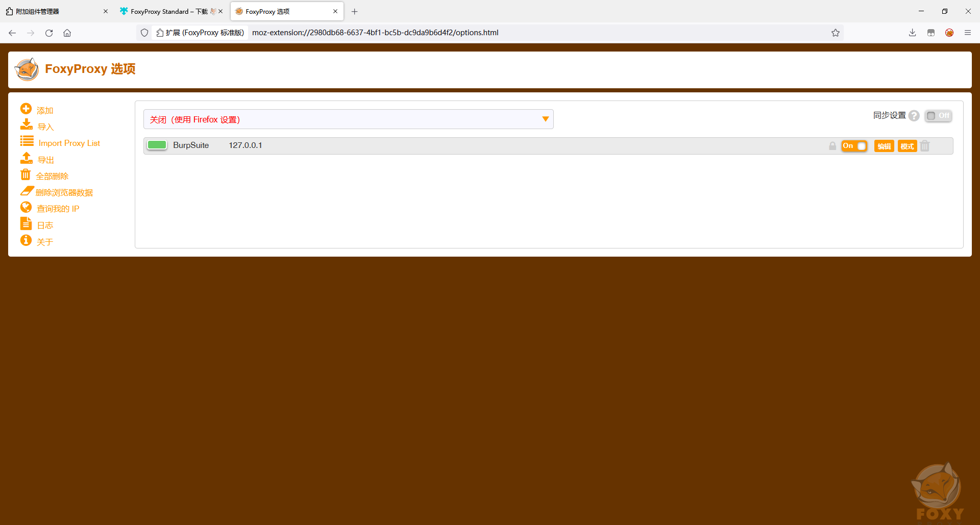
Task: Click the globe icon for What's My IP
Action: [26, 207]
